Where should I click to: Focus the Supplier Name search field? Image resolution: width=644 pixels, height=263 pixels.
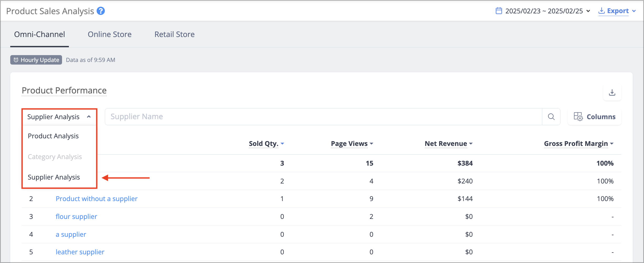pos(323,117)
